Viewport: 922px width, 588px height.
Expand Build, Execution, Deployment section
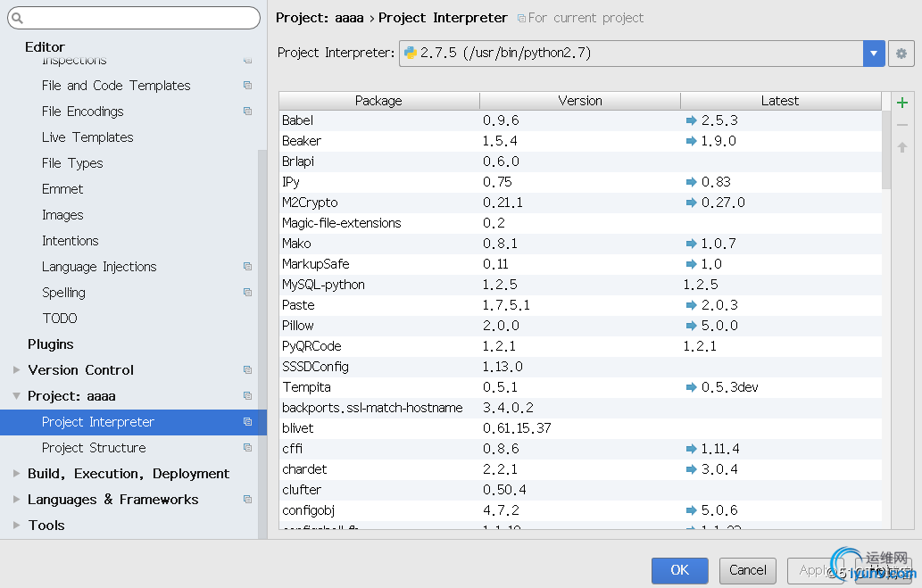[16, 474]
